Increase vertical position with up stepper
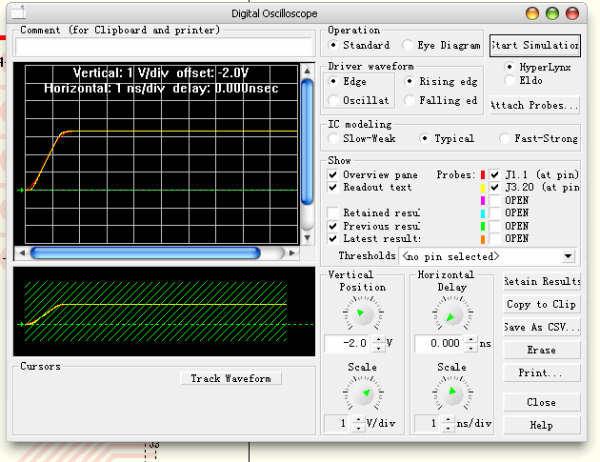Viewport: 600px width, 462px height. pos(378,340)
